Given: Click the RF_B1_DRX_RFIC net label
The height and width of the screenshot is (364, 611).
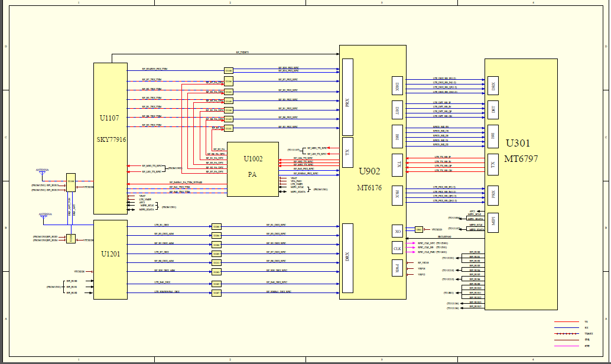Looking at the screenshot, I should click(276, 225).
